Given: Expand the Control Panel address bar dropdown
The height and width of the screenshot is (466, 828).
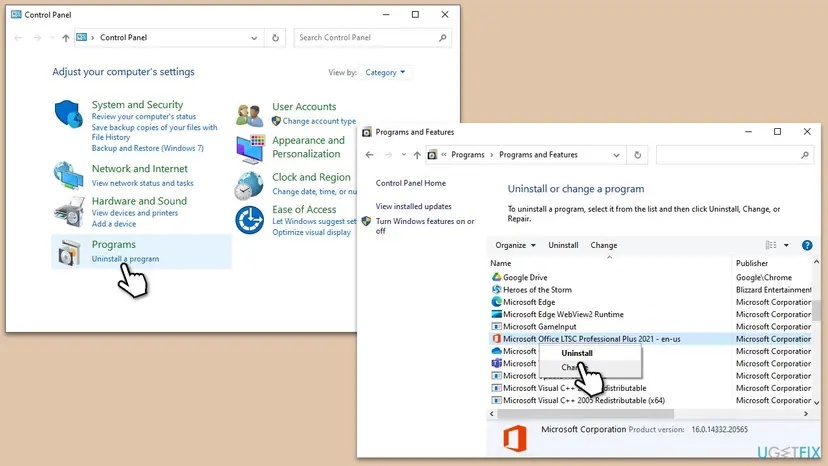Looking at the screenshot, I should pos(254,38).
